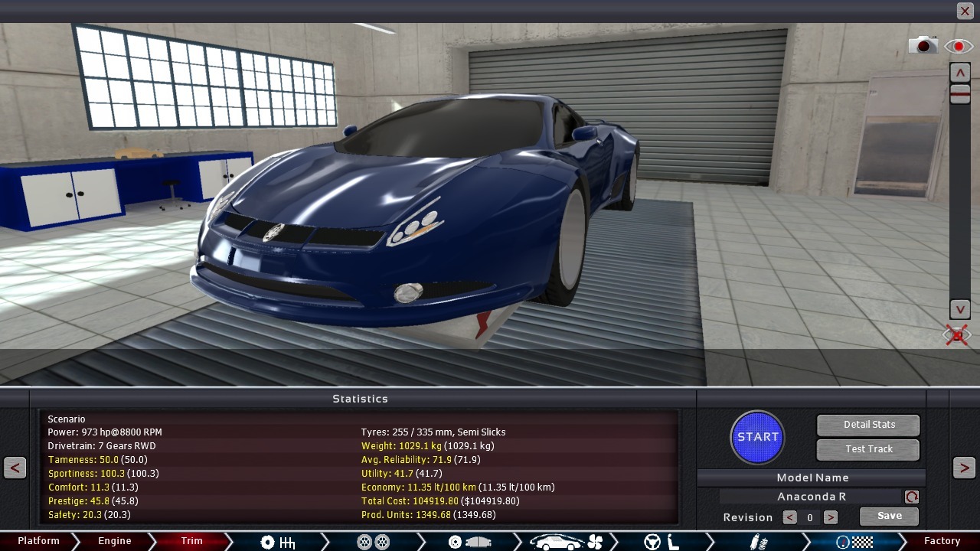The height and width of the screenshot is (551, 980).
Task: Switch to the Platform tab
Action: [38, 541]
